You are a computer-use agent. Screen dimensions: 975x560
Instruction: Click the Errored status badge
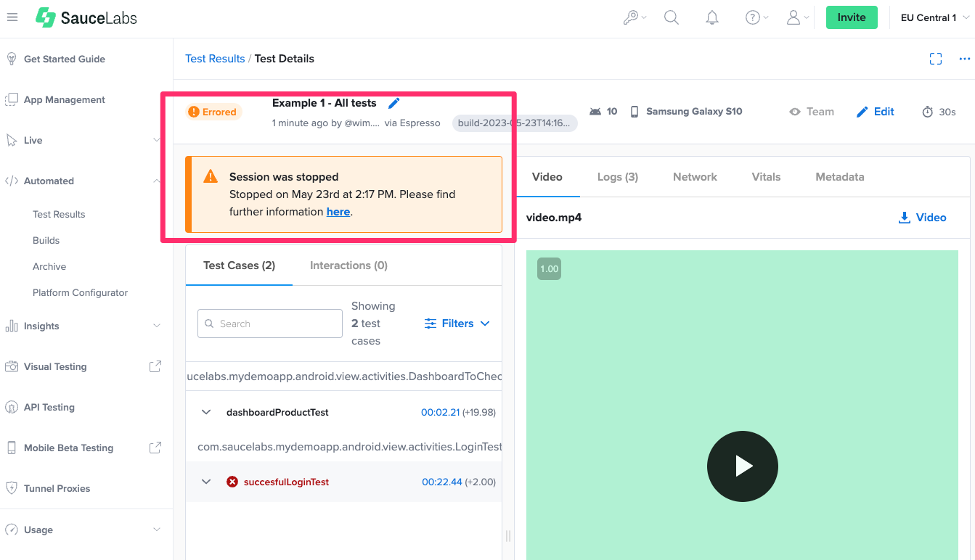point(213,112)
